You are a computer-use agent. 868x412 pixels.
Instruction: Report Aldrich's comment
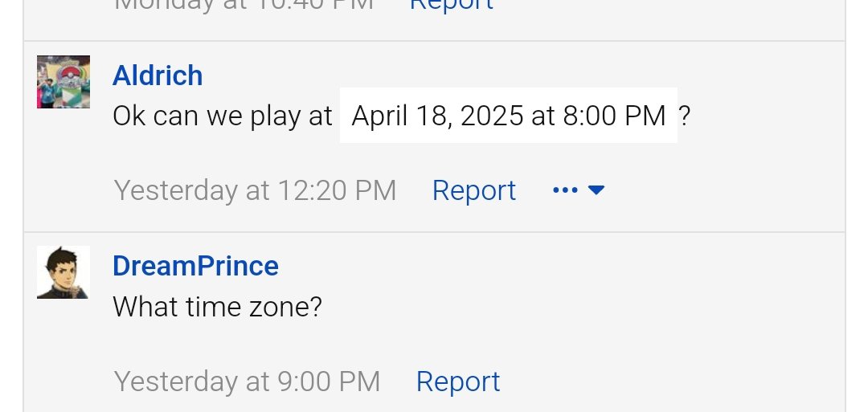coord(474,190)
